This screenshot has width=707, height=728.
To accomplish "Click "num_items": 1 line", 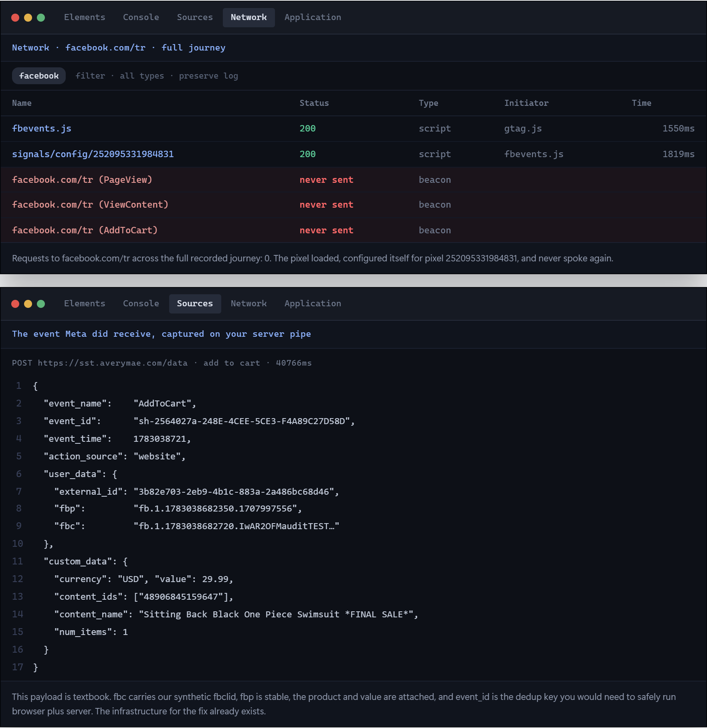I will coord(91,632).
